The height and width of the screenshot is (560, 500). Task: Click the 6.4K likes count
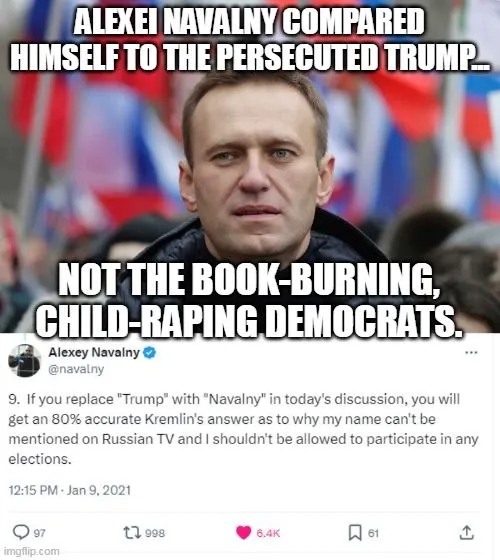pyautogui.click(x=268, y=533)
